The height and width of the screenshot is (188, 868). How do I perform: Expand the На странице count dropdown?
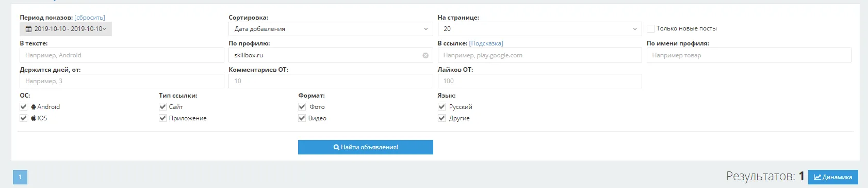(x=539, y=29)
